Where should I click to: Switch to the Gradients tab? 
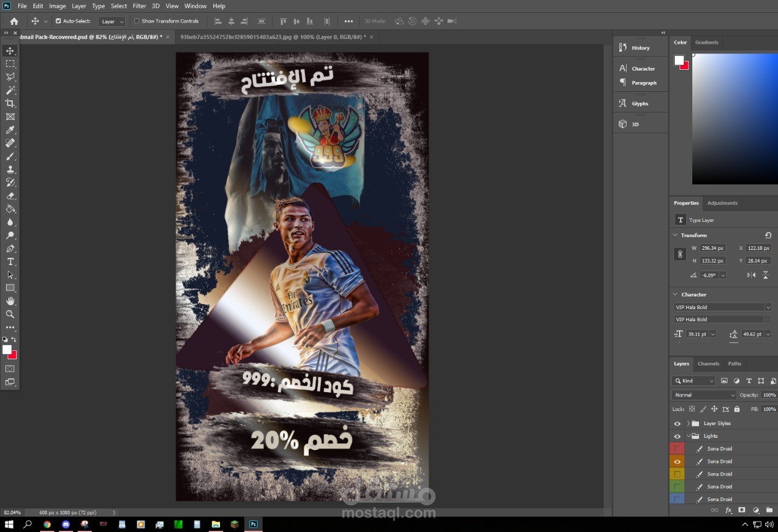click(706, 43)
